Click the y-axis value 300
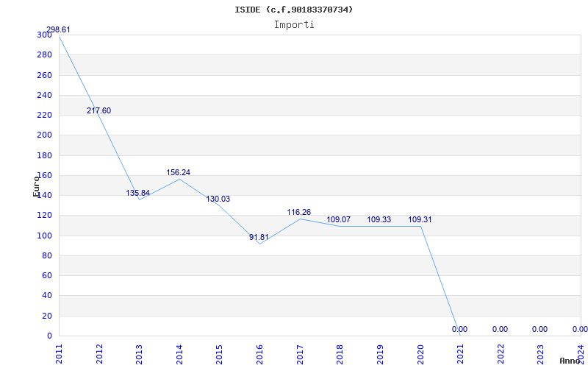588x368 pixels. (44, 35)
